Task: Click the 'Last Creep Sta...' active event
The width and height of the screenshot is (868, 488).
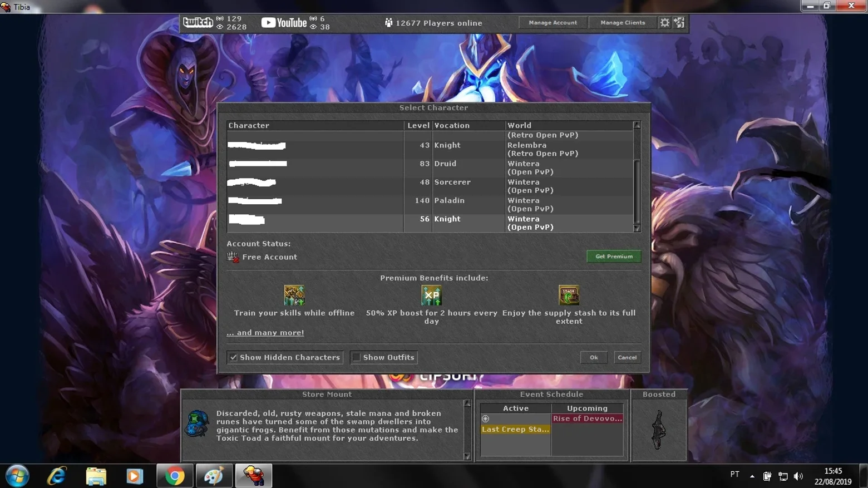Action: point(516,429)
